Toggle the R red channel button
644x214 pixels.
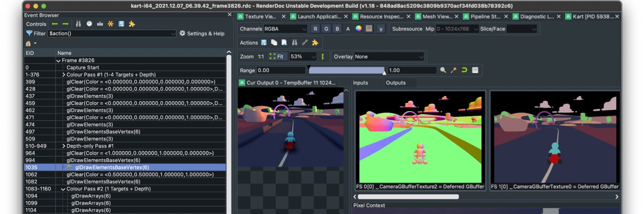pyautogui.click(x=316, y=29)
